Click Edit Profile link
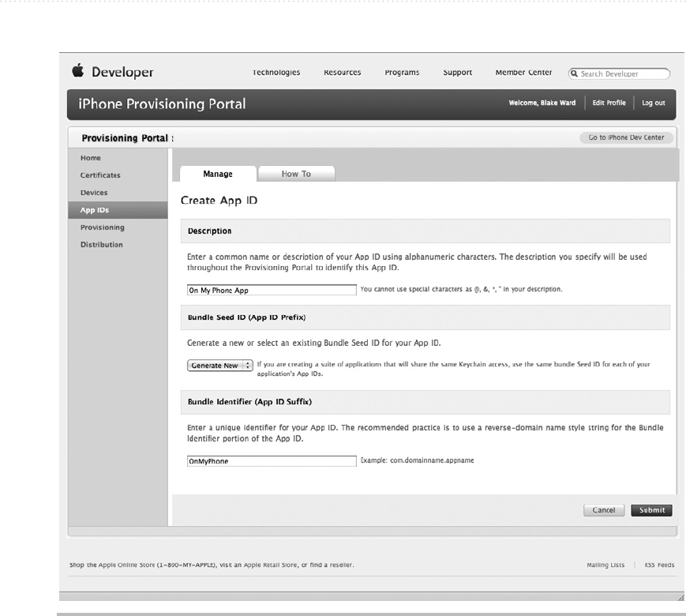 (609, 103)
